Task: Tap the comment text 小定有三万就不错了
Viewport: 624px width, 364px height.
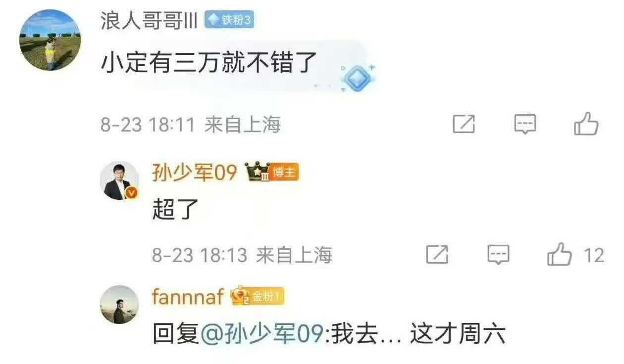Action: (x=208, y=63)
